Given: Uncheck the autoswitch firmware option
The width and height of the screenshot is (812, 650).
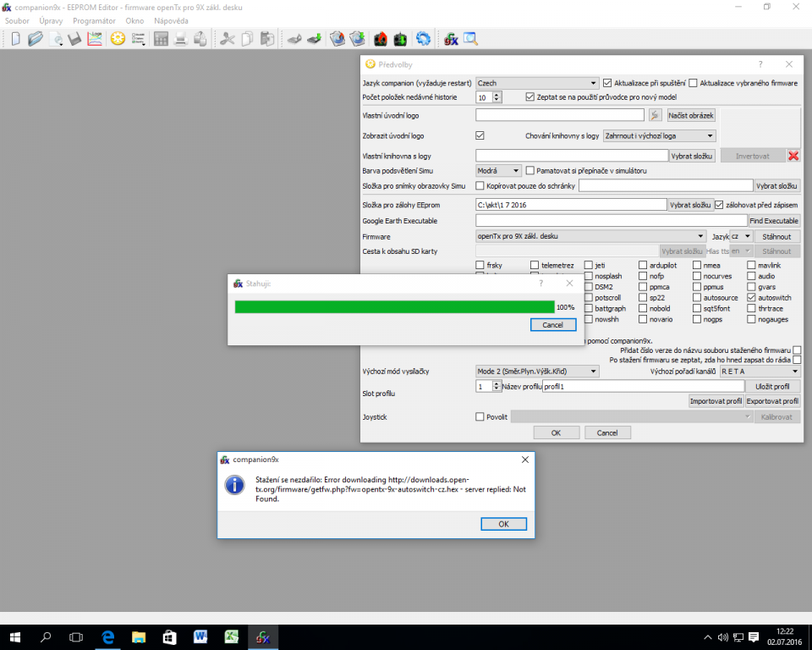Looking at the screenshot, I should click(x=751, y=298).
